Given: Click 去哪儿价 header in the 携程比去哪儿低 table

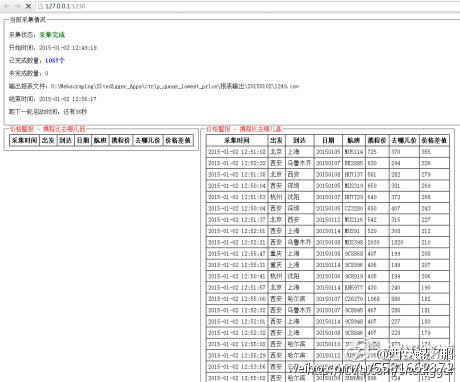Looking at the screenshot, I should pyautogui.click(x=148, y=140).
